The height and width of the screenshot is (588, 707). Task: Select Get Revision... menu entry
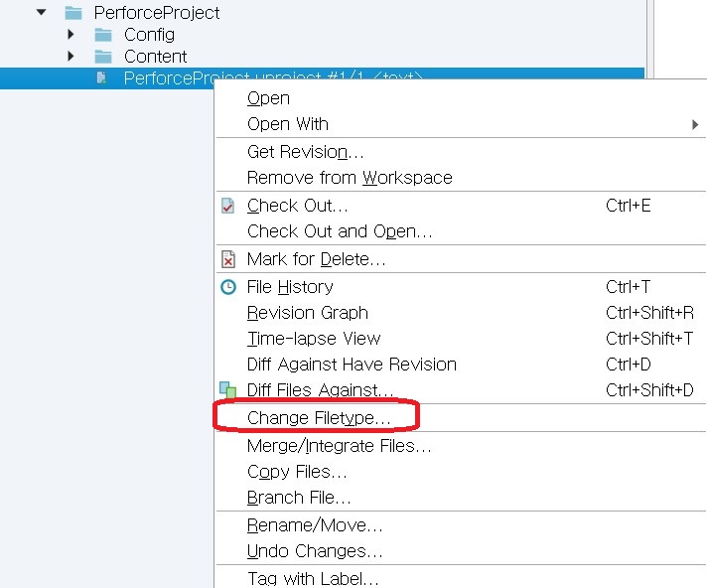(306, 152)
